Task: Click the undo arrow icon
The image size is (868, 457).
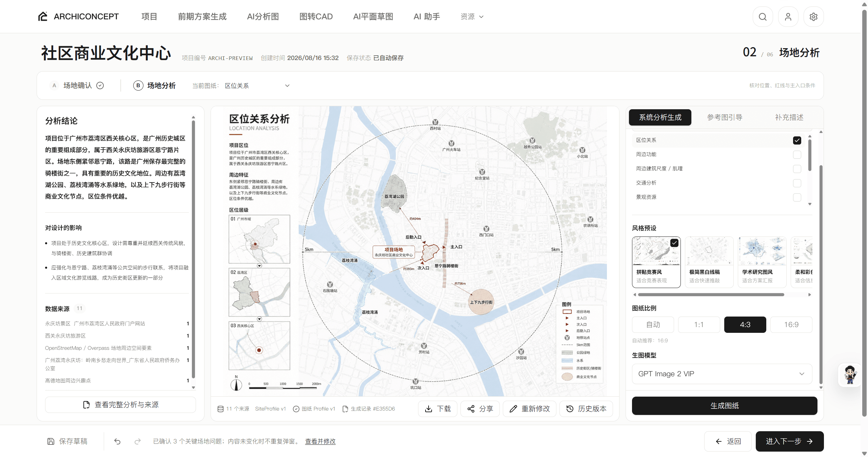Action: (x=117, y=441)
